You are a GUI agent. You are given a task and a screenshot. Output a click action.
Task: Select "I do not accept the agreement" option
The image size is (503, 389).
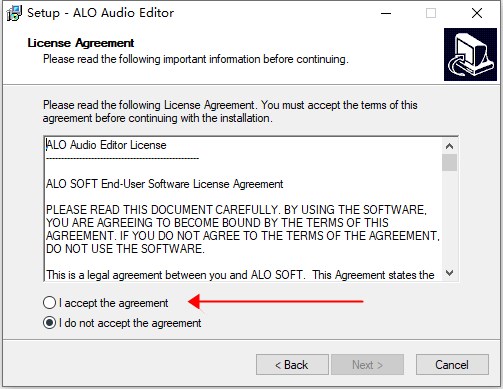coord(49,323)
